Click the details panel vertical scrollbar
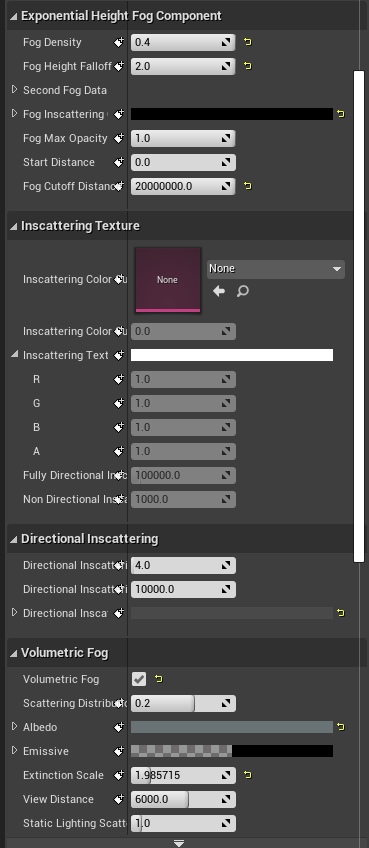 359,316
